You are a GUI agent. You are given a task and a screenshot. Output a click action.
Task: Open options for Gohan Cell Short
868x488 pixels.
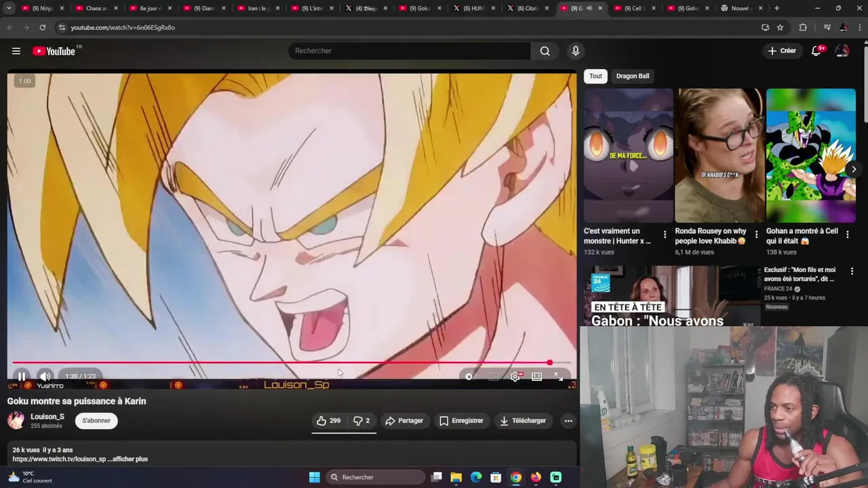(x=848, y=235)
